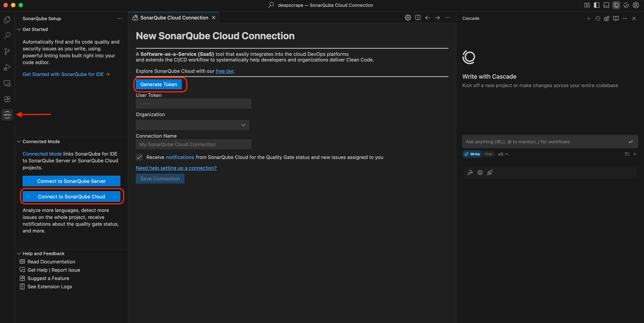644x323 pixels.
Task: Click the Cascade rocket icon
Action: [490, 173]
